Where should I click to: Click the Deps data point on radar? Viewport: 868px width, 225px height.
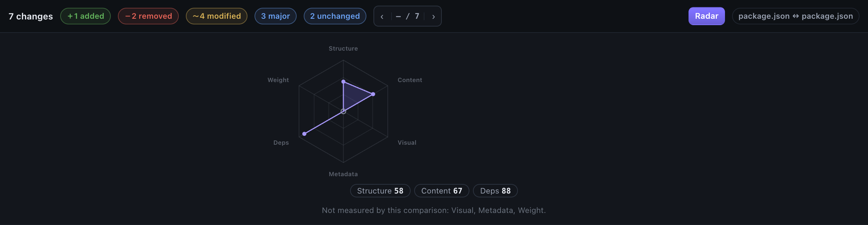(x=304, y=134)
